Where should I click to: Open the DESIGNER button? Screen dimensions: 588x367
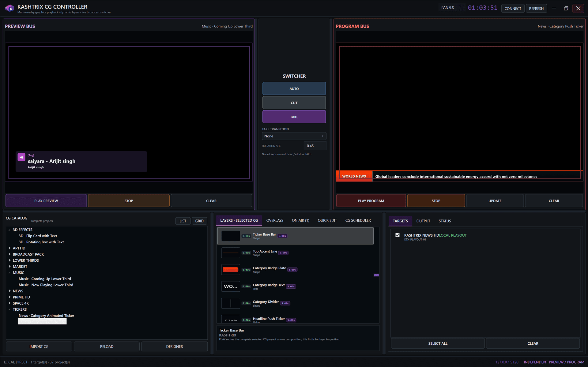(x=174, y=346)
